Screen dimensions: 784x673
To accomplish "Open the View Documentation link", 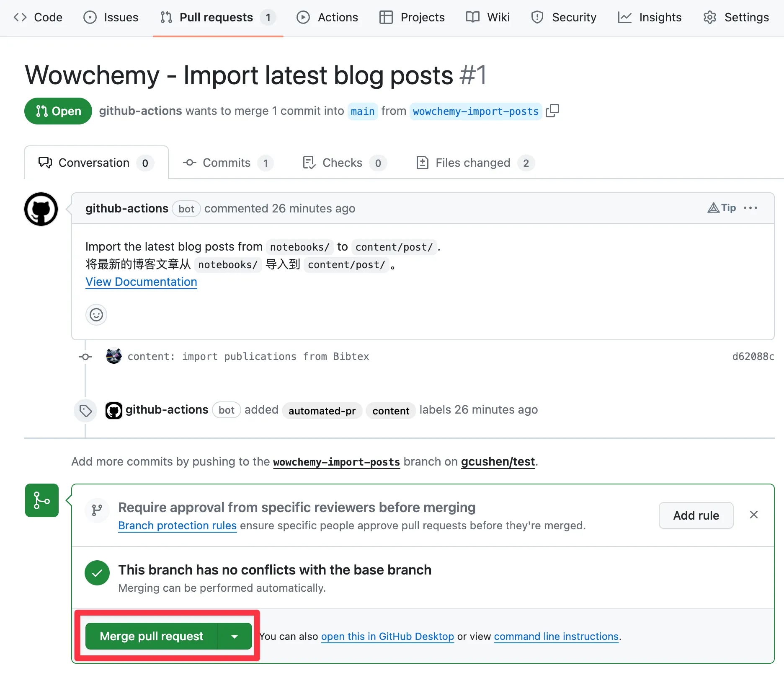I will [141, 282].
